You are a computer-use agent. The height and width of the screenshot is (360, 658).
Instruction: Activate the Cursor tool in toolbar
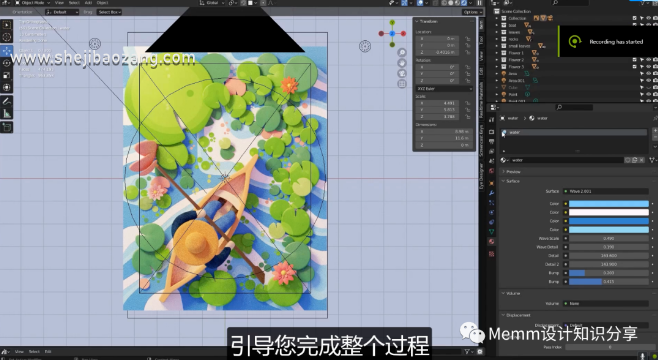pos(7,37)
